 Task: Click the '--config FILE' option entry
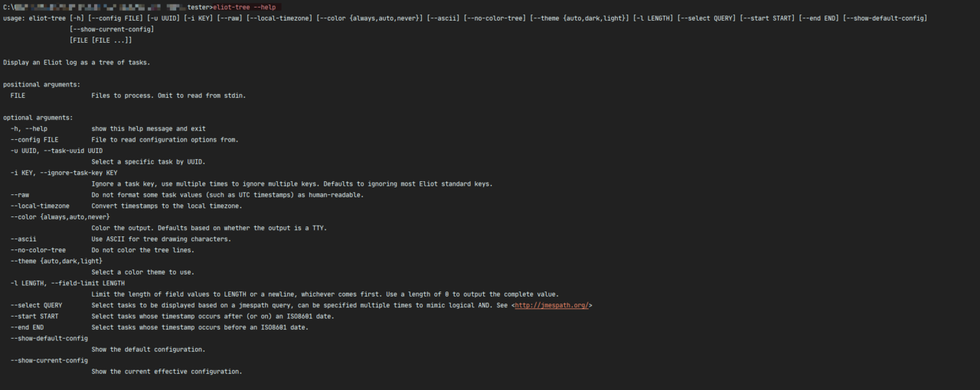[34, 139]
